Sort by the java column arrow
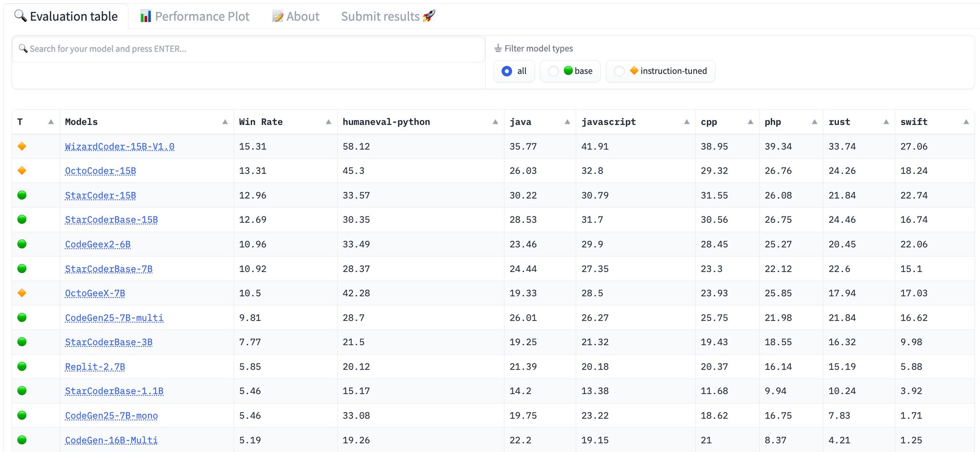 pos(567,122)
